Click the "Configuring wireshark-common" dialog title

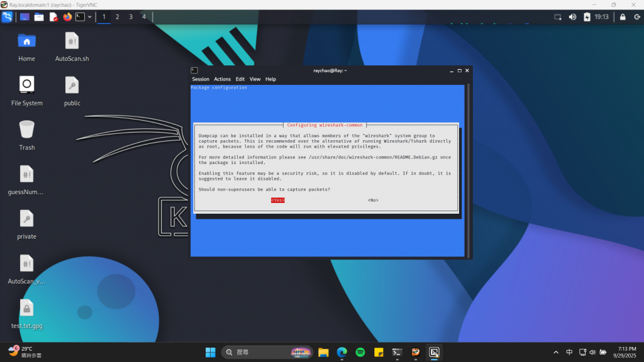coord(325,125)
